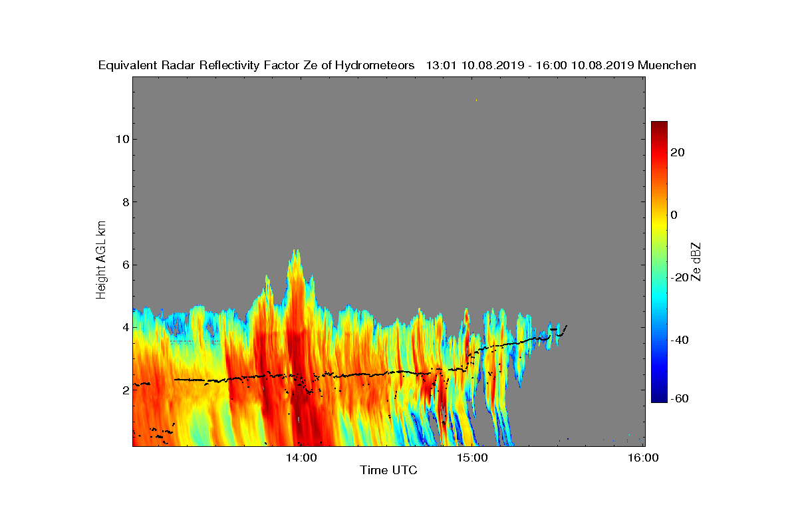Image resolution: width=798 pixels, height=532 pixels.
Task: Click the height tick label 4
Action: point(124,327)
